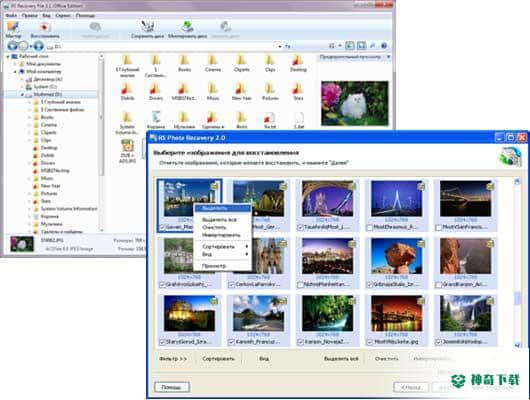Collapse the Рабочий стол tree node
Image resolution: width=530 pixels, height=400 pixels.
pos(7,56)
